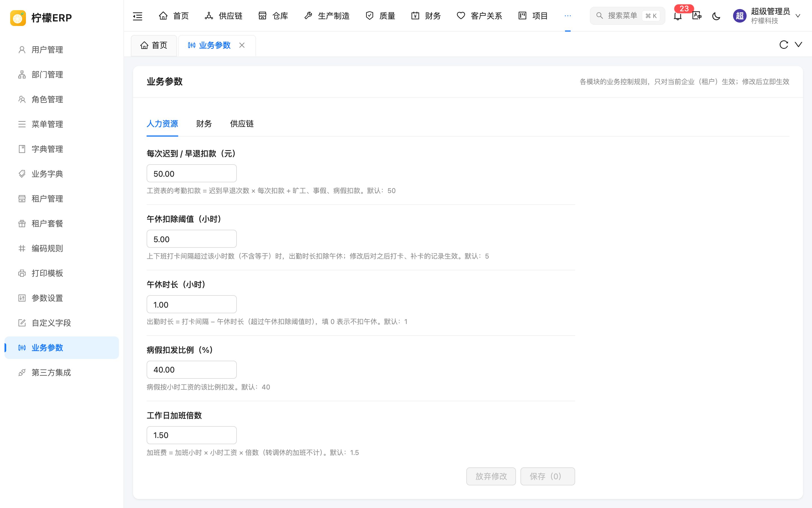Open the notification bell with badge 23
This screenshot has height=508, width=812.
(x=678, y=16)
